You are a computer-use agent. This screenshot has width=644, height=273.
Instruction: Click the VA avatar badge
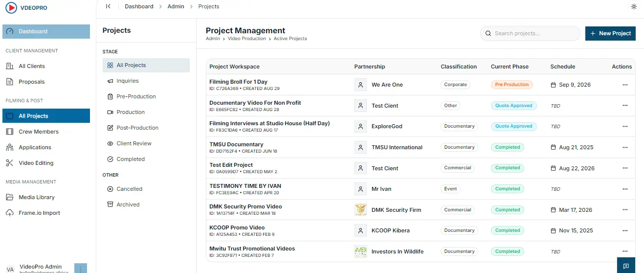pos(10,270)
